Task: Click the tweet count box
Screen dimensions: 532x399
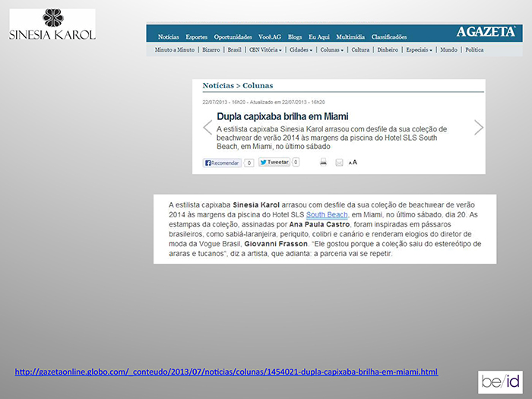Action: tap(296, 162)
